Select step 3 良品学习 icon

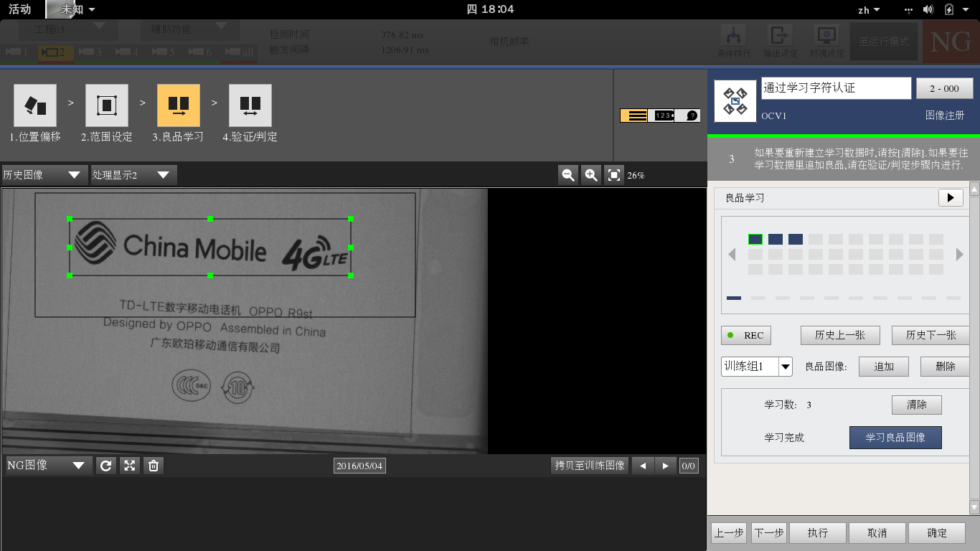[x=179, y=105]
